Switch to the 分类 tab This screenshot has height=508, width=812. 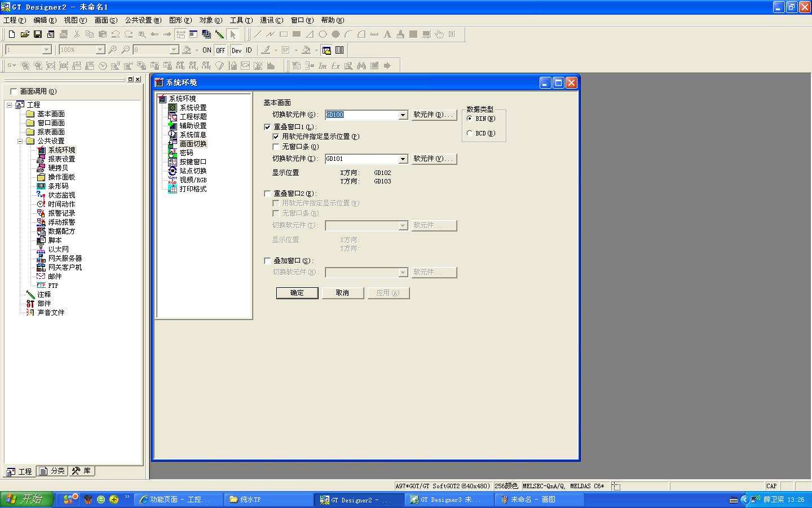pos(52,471)
